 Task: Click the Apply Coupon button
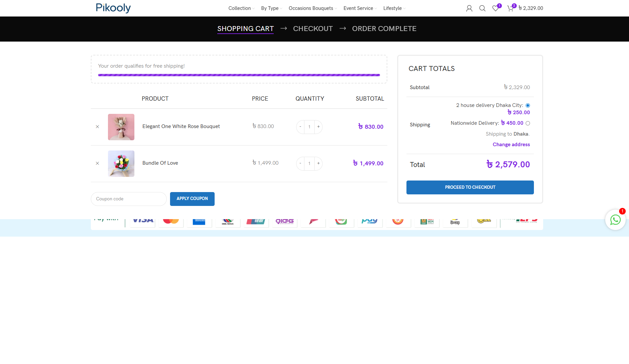pyautogui.click(x=192, y=199)
